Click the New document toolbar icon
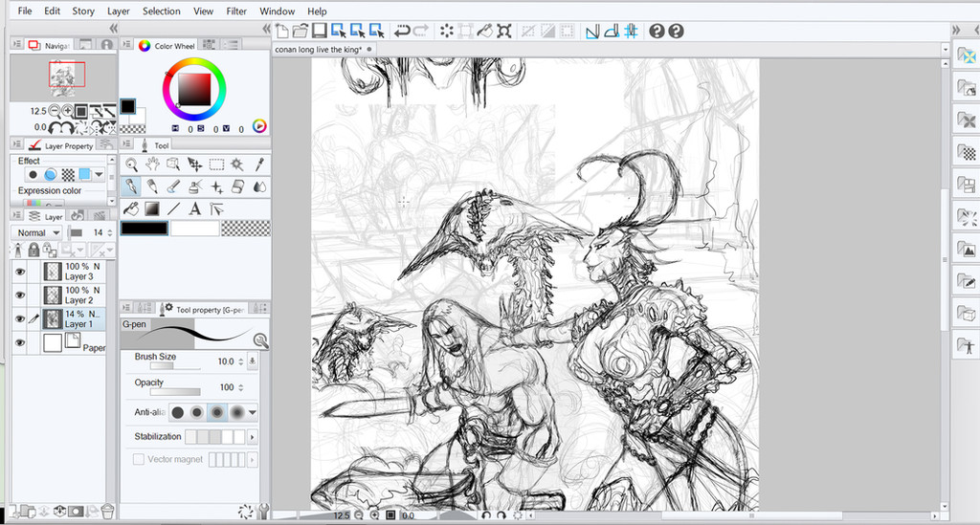980x525 pixels. 282,31
